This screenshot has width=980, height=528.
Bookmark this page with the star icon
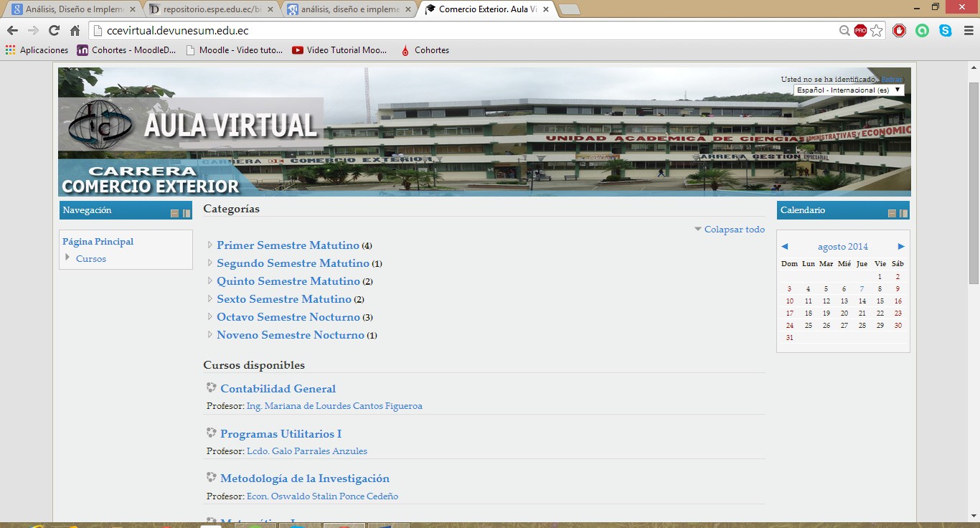click(876, 31)
